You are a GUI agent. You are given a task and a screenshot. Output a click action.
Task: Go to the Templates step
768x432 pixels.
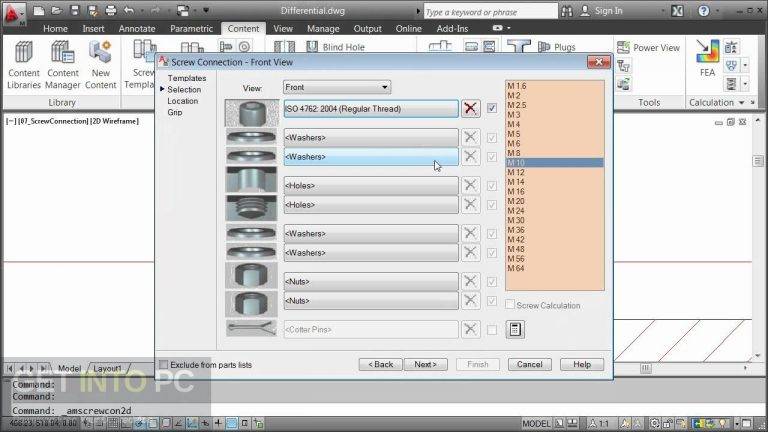(x=187, y=78)
